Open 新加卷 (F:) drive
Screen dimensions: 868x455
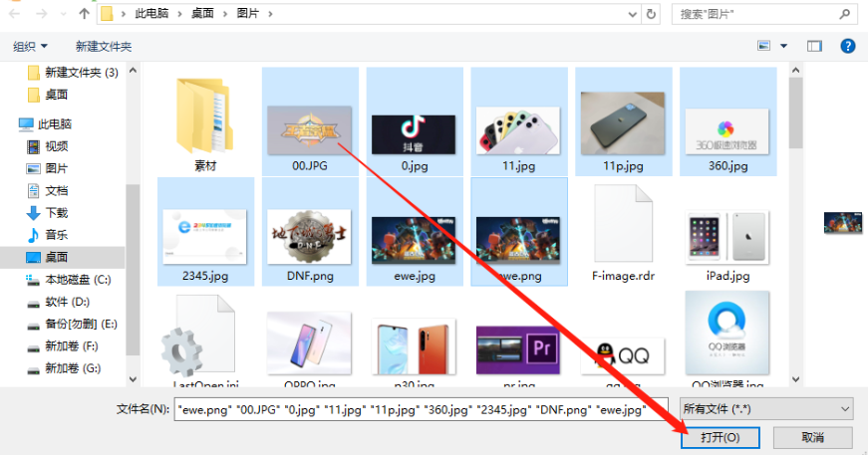point(63,346)
